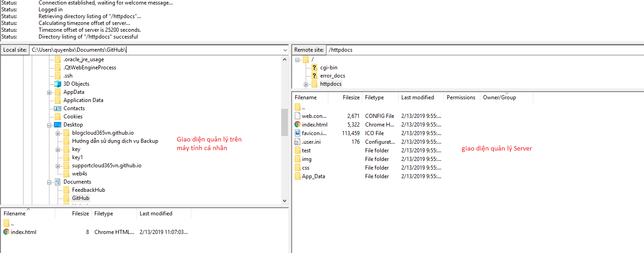Click the Chrome icon beside remote index.html
The image size is (644, 253).
298,124
